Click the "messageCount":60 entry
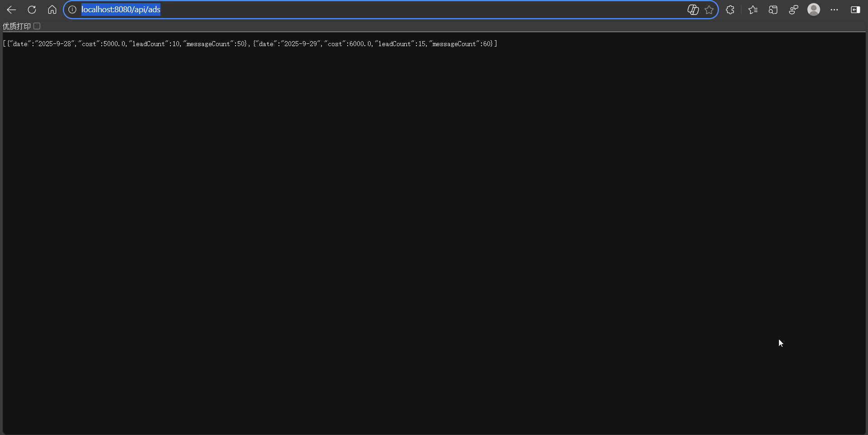Viewport: 868px width, 435px height. (x=461, y=44)
